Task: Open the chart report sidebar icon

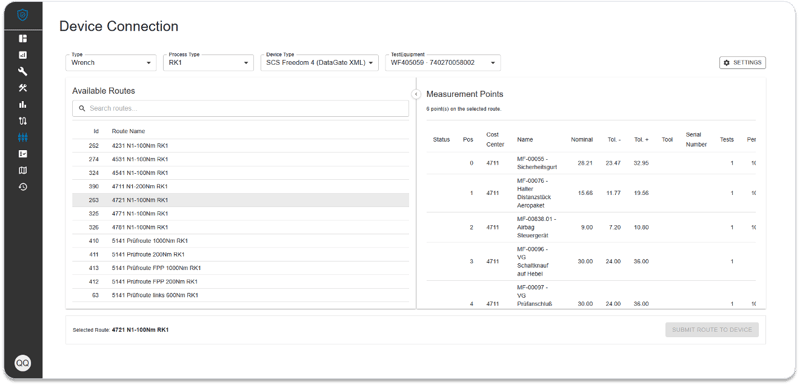Action: click(x=22, y=55)
